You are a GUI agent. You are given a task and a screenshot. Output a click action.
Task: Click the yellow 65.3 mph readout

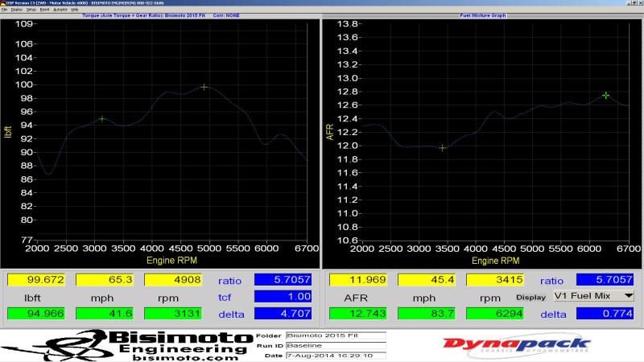click(105, 279)
